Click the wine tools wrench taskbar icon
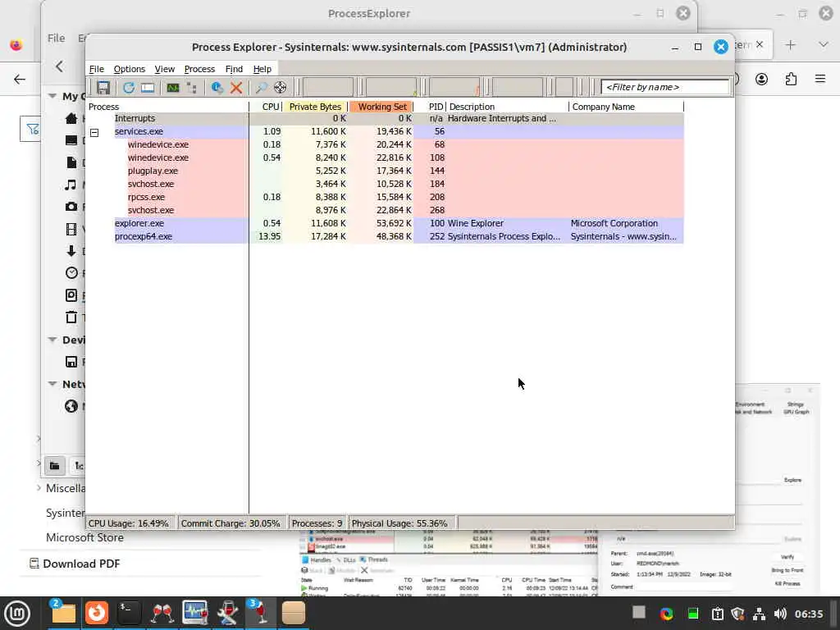This screenshot has width=840, height=630. pyautogui.click(x=228, y=613)
